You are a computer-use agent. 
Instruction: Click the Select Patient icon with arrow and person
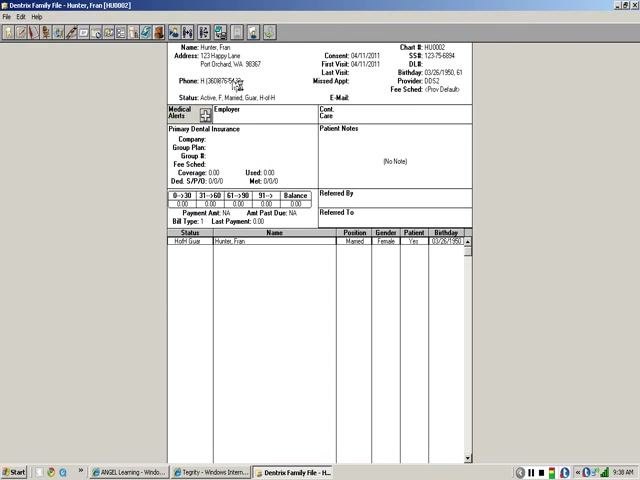(x=174, y=32)
